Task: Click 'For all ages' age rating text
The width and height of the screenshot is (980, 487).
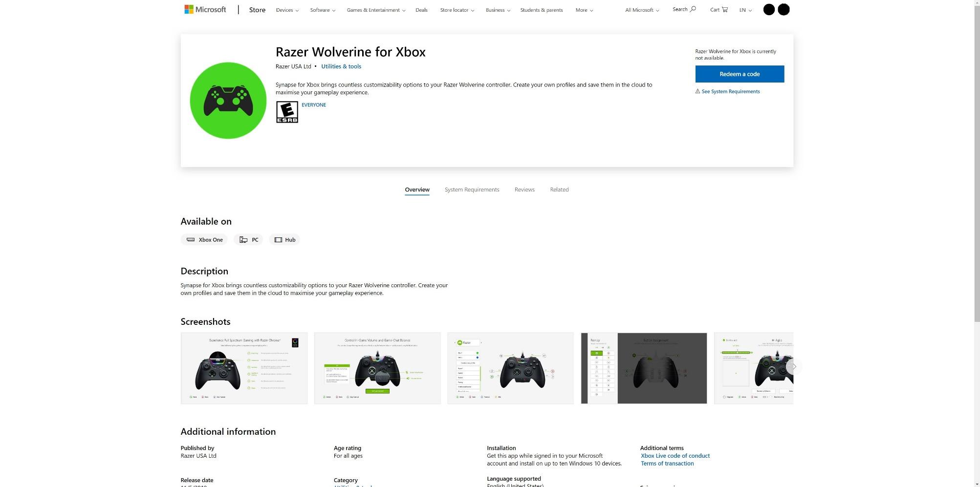Action: pyautogui.click(x=348, y=456)
